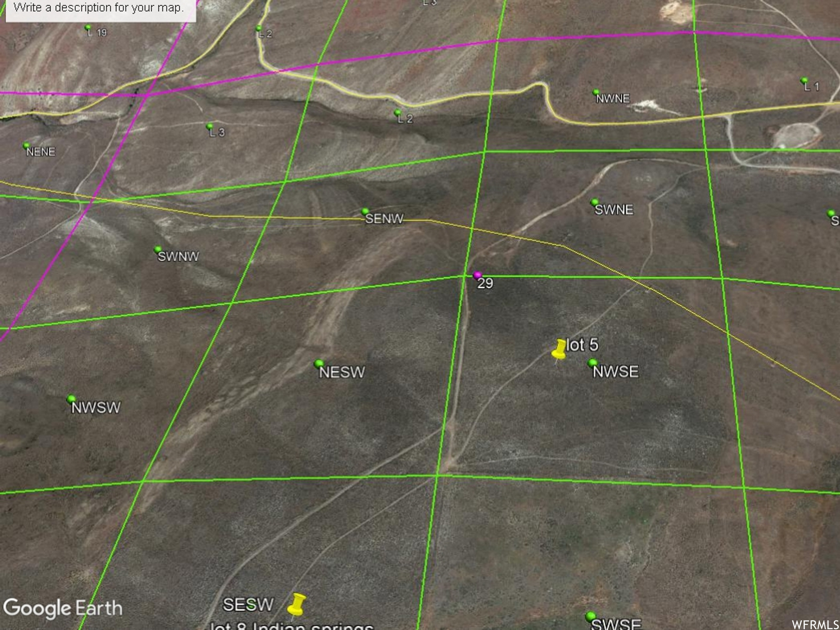Select the green SWNE placemark dot
Viewport: 840px width, 630px height.
pyautogui.click(x=594, y=202)
